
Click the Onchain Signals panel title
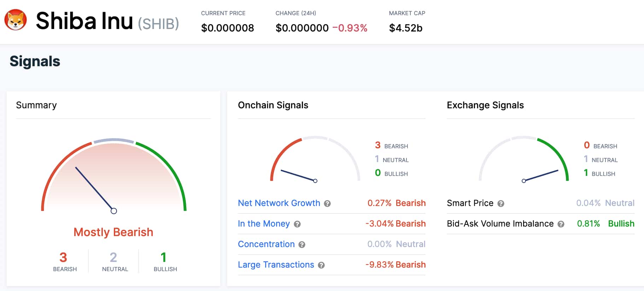[273, 105]
